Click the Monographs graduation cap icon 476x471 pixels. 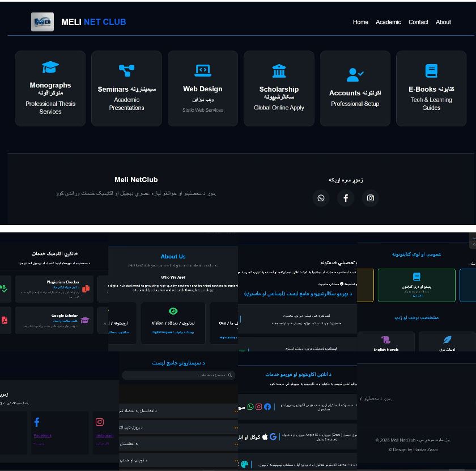(50, 67)
